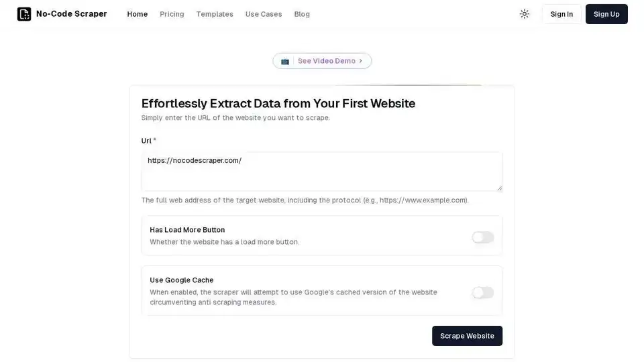Viewport: 644px width, 362px height.
Task: Toggle the light/dark theme sun icon
Action: pyautogui.click(x=525, y=14)
